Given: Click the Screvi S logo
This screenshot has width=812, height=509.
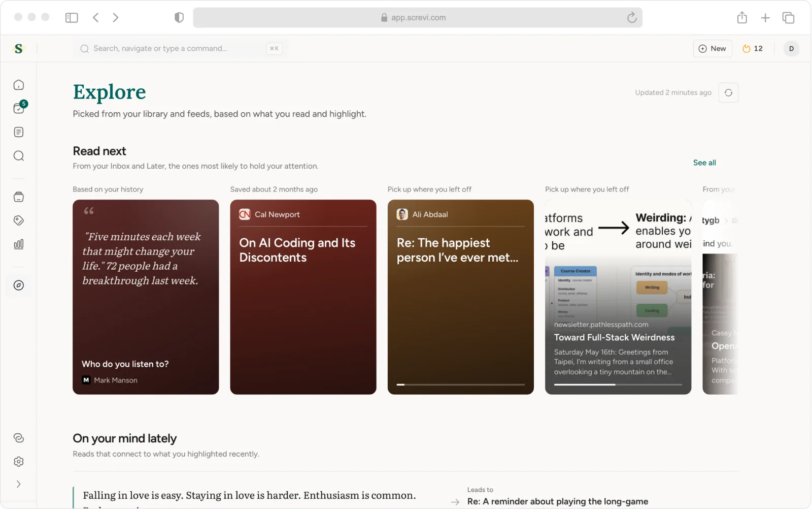Looking at the screenshot, I should coord(19,48).
